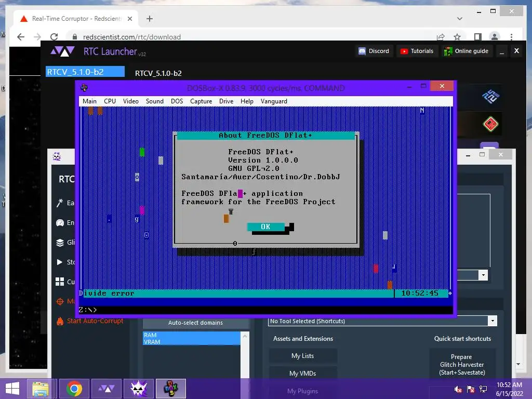Open Discord link in RTC Launcher
The image size is (532, 399).
pos(374,51)
